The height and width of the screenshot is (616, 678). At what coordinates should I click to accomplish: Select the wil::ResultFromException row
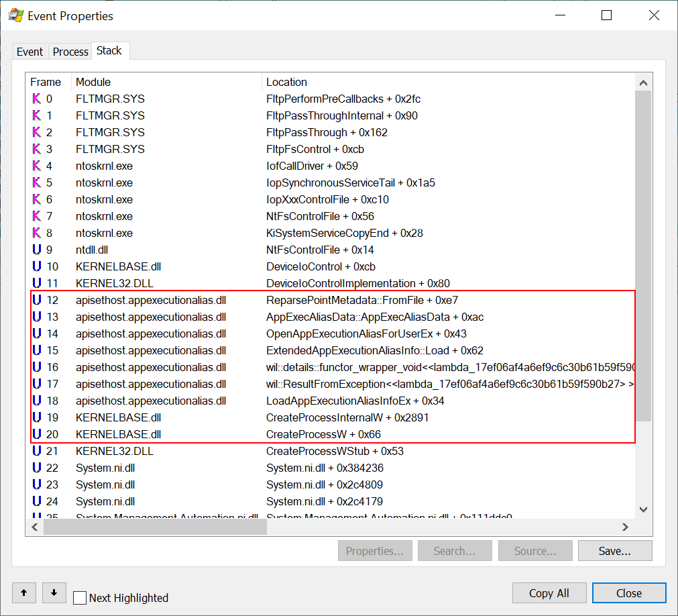pos(331,384)
